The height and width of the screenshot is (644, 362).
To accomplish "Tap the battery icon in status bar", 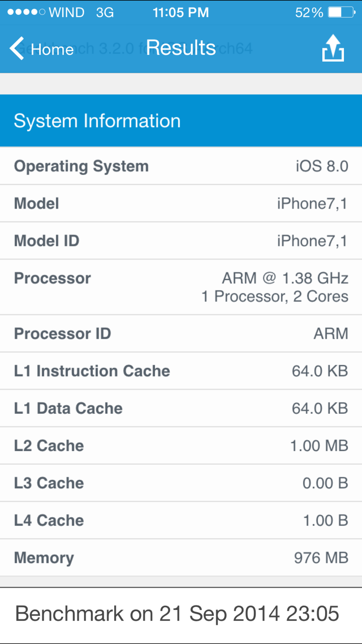I will 341,13.
